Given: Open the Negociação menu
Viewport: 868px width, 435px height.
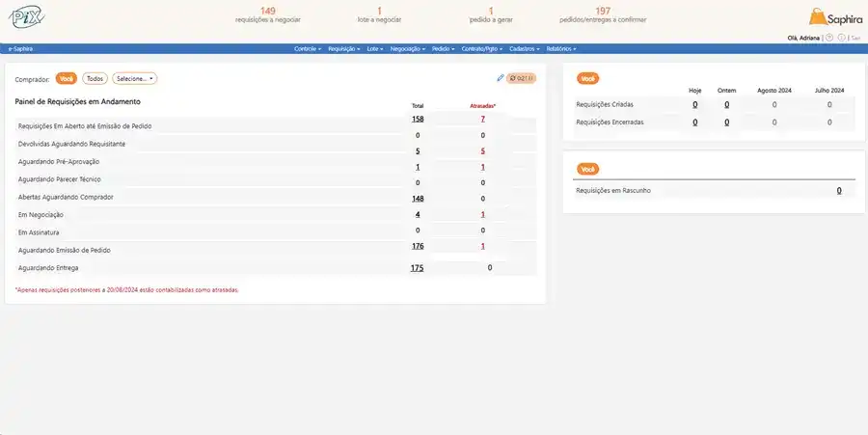Looking at the screenshot, I should pos(408,48).
